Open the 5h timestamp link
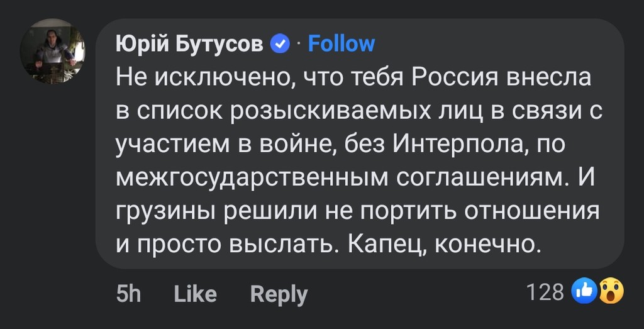644x329 pixels. tap(129, 294)
